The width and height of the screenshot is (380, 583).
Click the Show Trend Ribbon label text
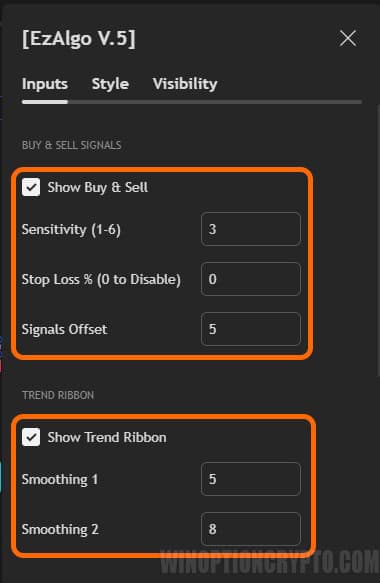pyautogui.click(x=107, y=437)
